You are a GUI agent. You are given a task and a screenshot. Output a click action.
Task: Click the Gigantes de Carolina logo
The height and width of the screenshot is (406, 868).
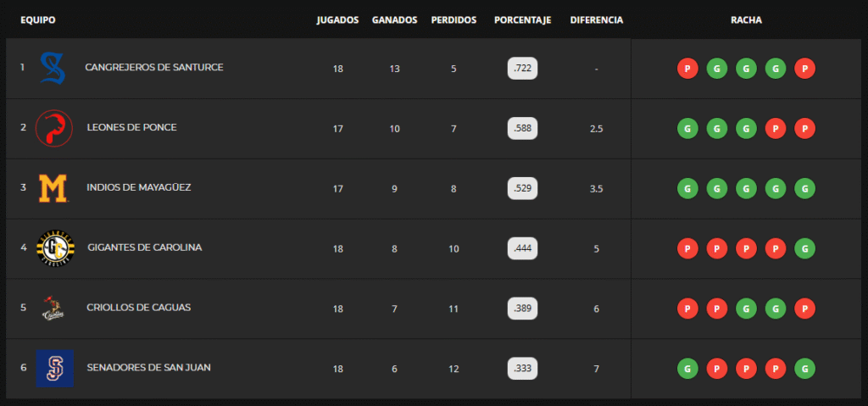pos(55,248)
